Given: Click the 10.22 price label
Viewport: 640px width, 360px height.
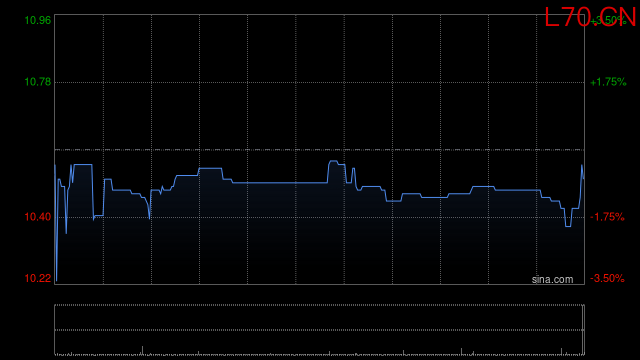Looking at the screenshot, I should pyautogui.click(x=38, y=278).
